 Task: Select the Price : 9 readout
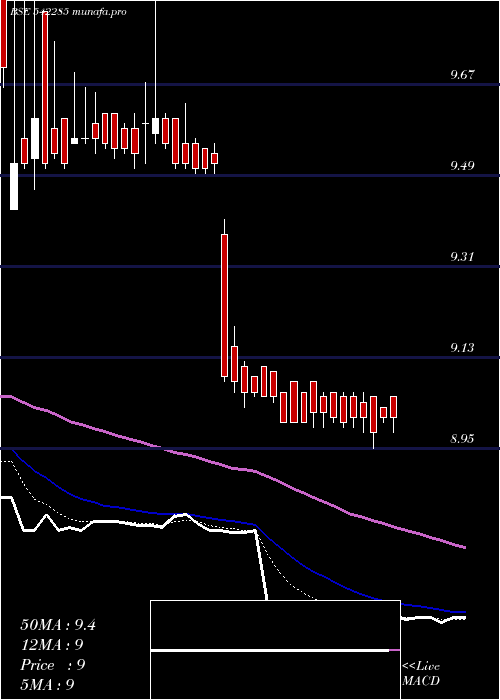point(53,665)
